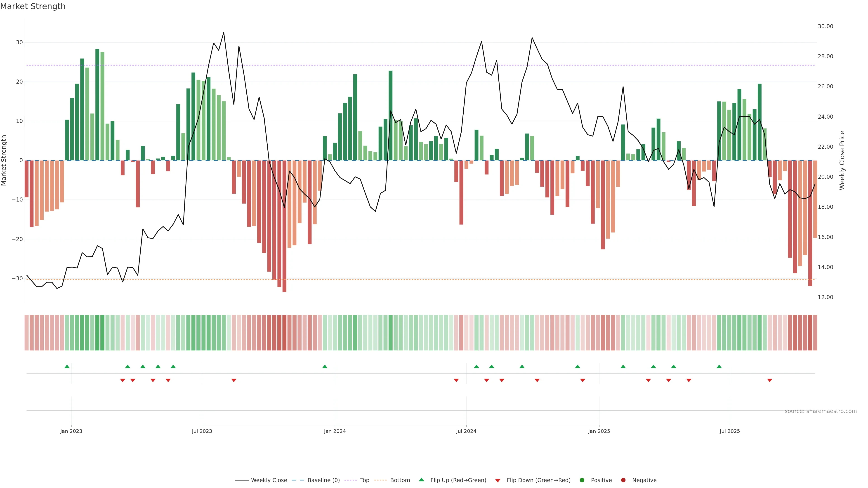Click the green Flip Up legend triangle
This screenshot has width=868, height=488.
(421, 480)
